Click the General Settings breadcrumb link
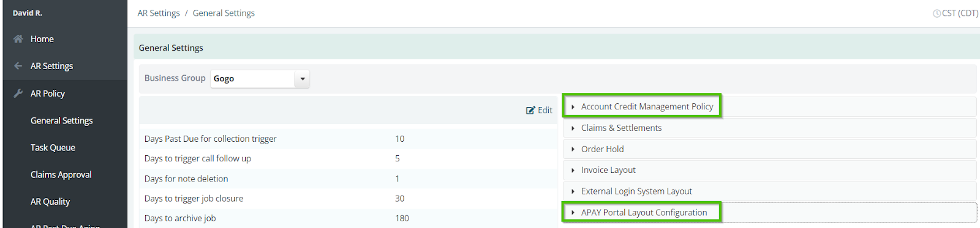The width and height of the screenshot is (980, 228). (x=224, y=13)
